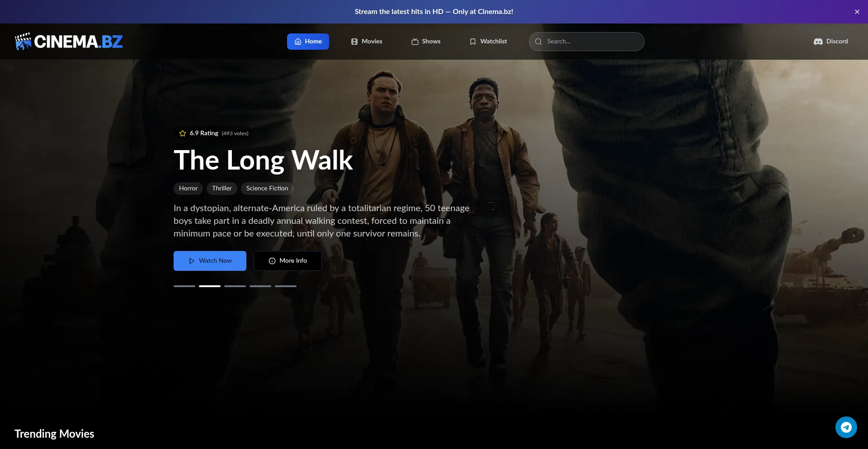This screenshot has height=449, width=868.
Task: Select the Thriller genre tag
Action: (x=222, y=189)
